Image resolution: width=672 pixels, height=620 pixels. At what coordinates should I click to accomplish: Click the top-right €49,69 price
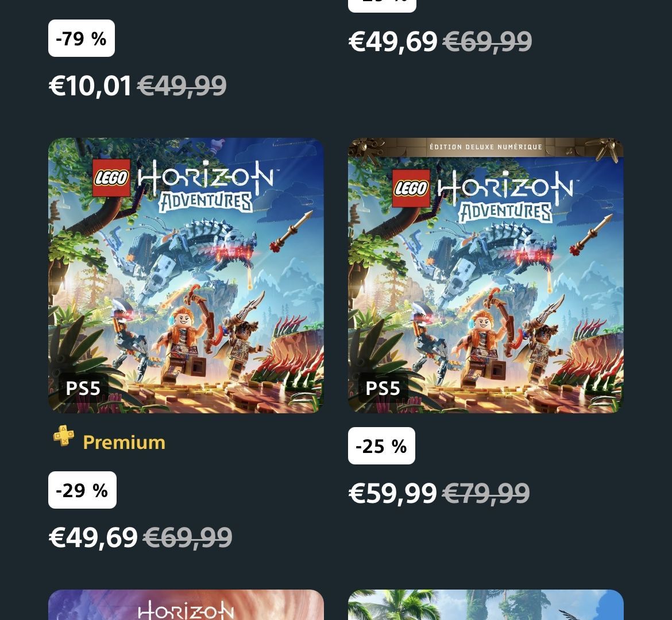[x=393, y=41]
